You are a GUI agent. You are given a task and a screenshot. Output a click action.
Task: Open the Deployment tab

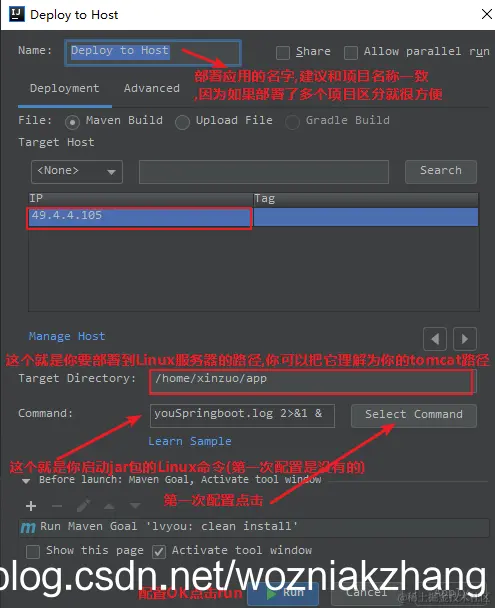64,88
